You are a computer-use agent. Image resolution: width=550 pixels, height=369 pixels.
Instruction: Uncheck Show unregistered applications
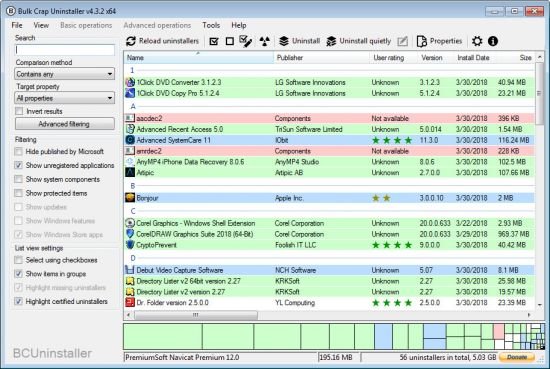click(x=18, y=165)
